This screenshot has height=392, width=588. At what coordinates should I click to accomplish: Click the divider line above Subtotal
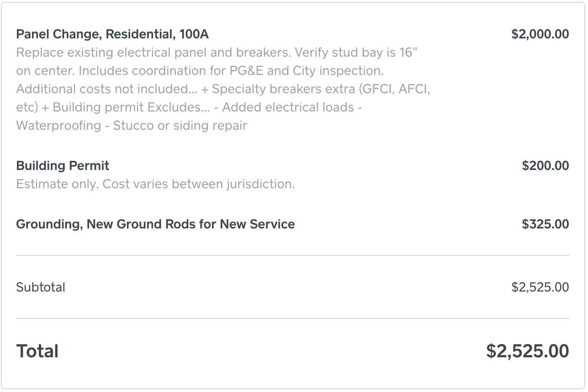pos(293,255)
